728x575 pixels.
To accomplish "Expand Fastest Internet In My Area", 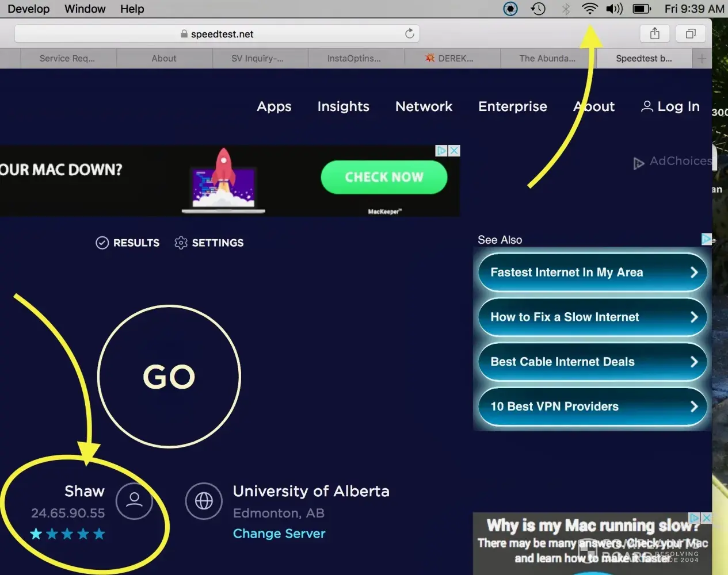I will (592, 273).
